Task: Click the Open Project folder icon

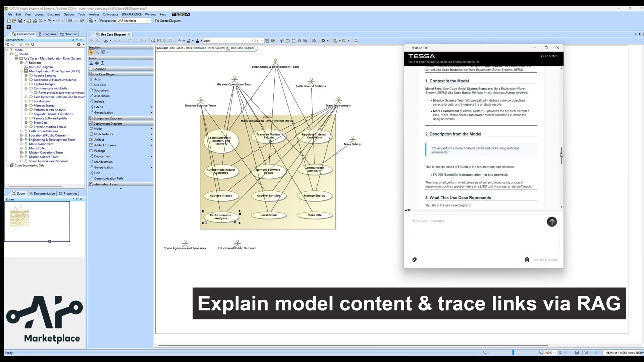Action: point(14,21)
